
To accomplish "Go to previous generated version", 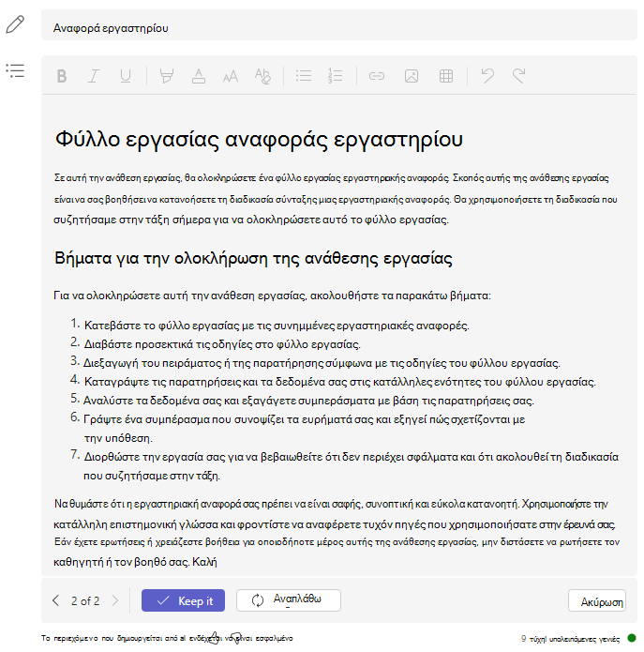I will tap(55, 600).
